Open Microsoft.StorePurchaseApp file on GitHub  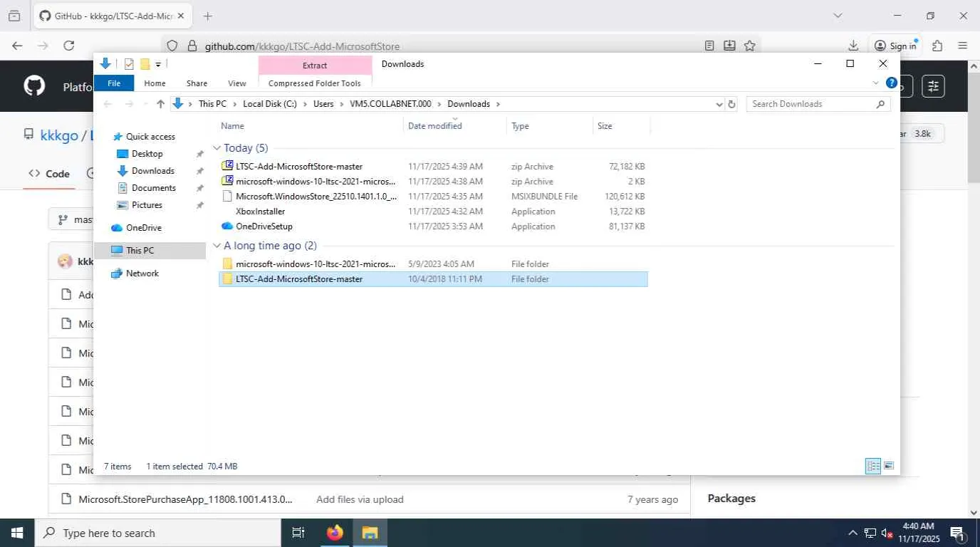coord(185,499)
